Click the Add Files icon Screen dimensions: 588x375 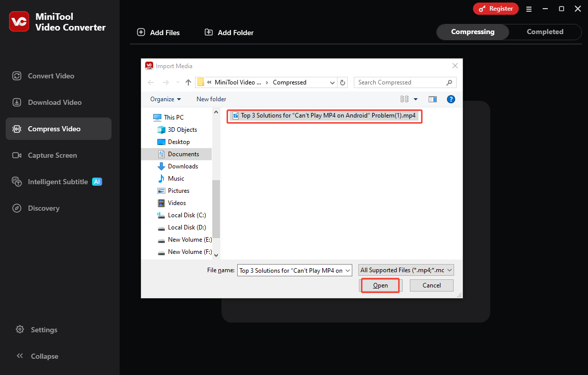(x=141, y=32)
